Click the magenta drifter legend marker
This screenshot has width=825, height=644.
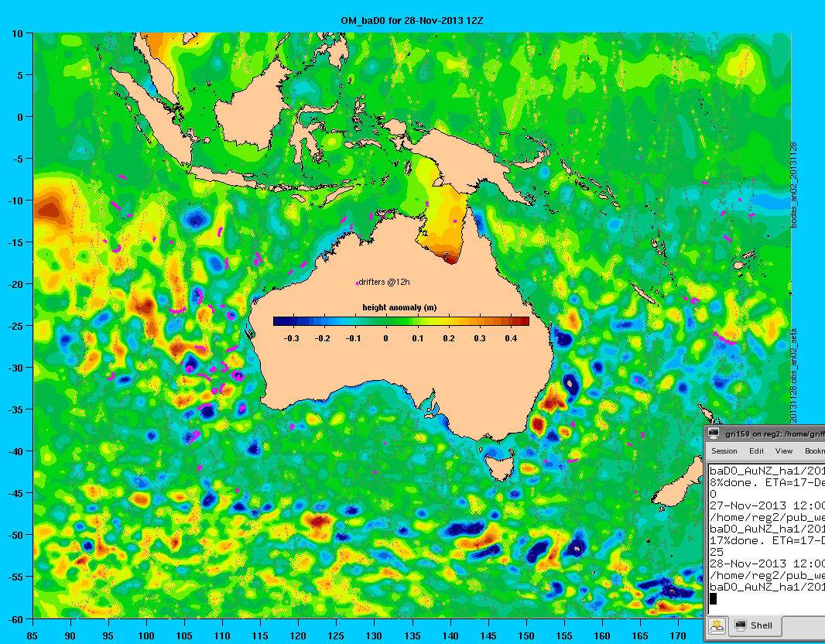(x=358, y=283)
